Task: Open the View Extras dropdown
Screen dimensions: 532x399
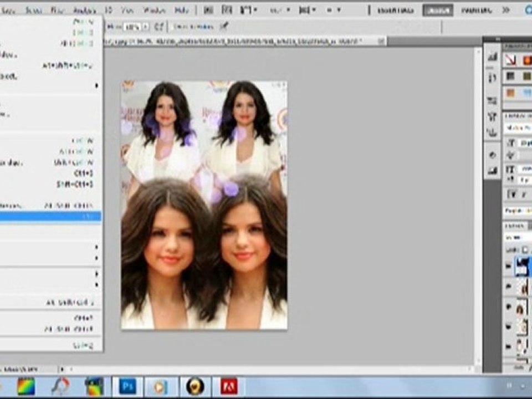Action: coord(249,10)
